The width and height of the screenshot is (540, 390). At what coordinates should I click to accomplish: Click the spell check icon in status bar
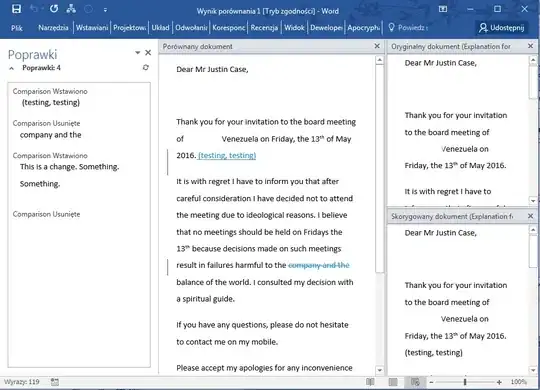click(x=55, y=382)
